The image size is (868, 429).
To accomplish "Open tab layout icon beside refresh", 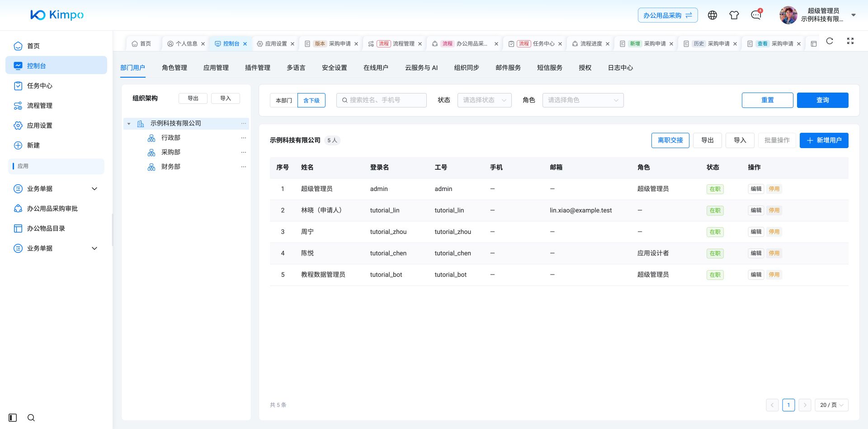I will tap(814, 44).
